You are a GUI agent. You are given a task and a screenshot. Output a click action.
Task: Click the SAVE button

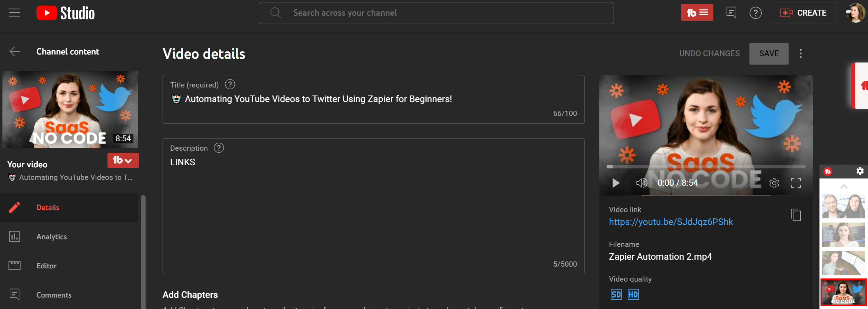(x=769, y=53)
